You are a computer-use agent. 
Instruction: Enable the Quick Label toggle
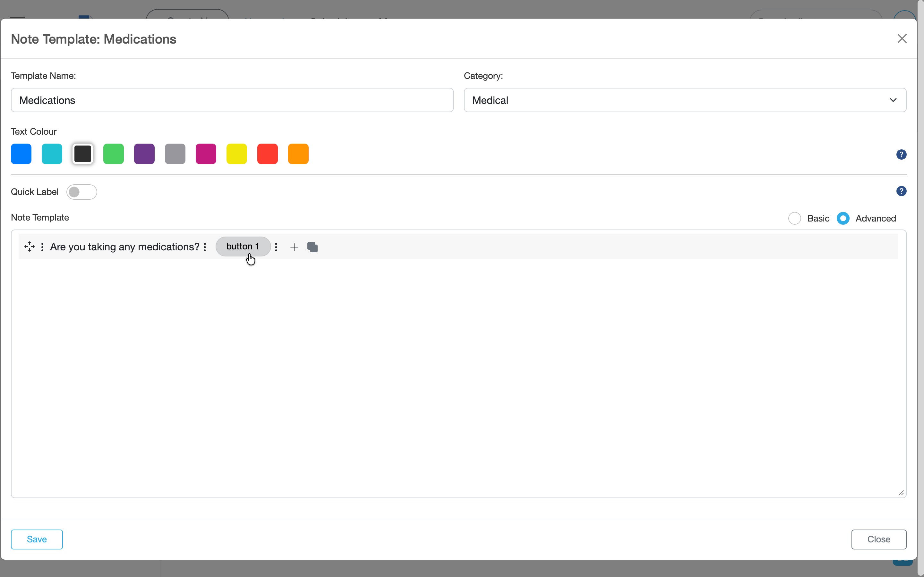pos(82,192)
